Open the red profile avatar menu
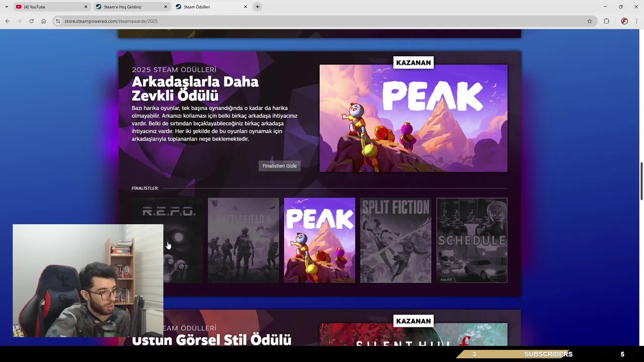Viewport: 644px width, 362px height. coord(624,21)
